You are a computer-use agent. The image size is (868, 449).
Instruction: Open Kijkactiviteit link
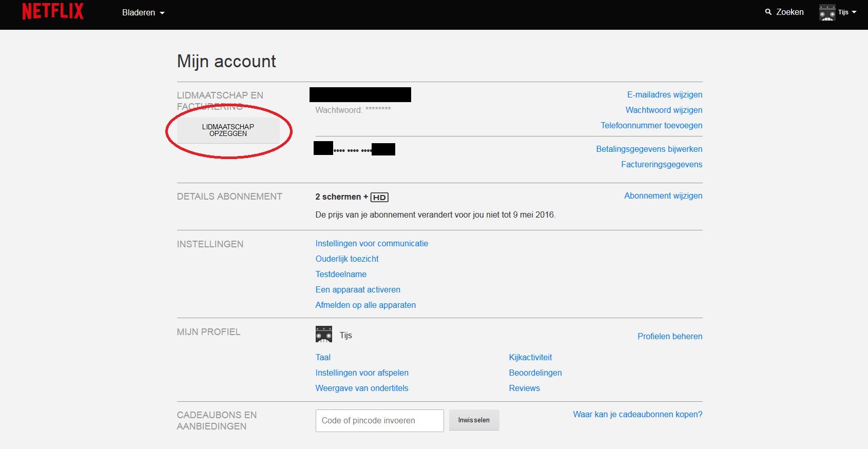[530, 357]
